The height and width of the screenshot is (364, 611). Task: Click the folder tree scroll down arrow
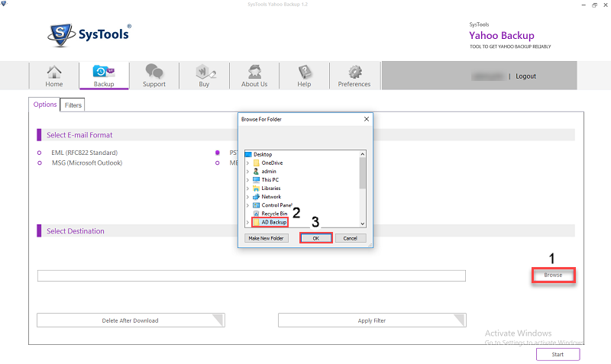pos(362,224)
